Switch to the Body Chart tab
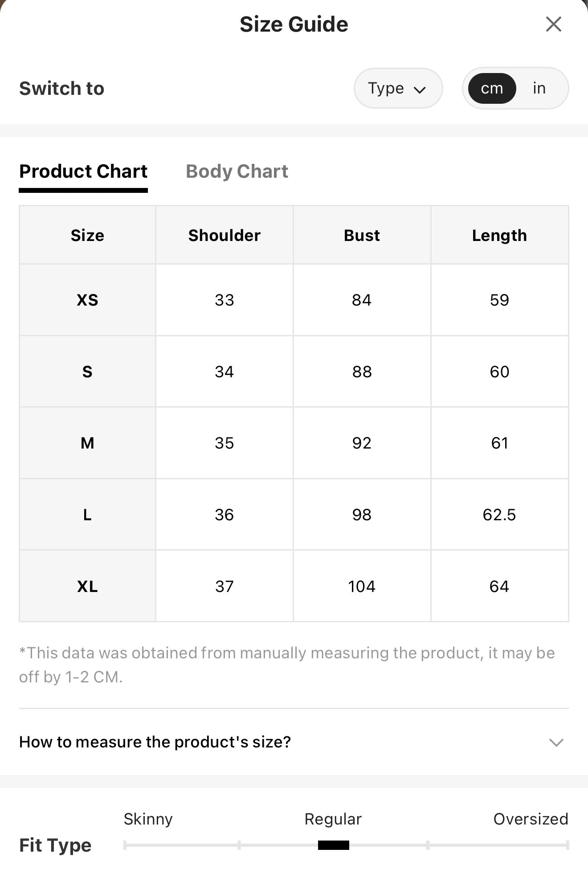 pos(237,171)
